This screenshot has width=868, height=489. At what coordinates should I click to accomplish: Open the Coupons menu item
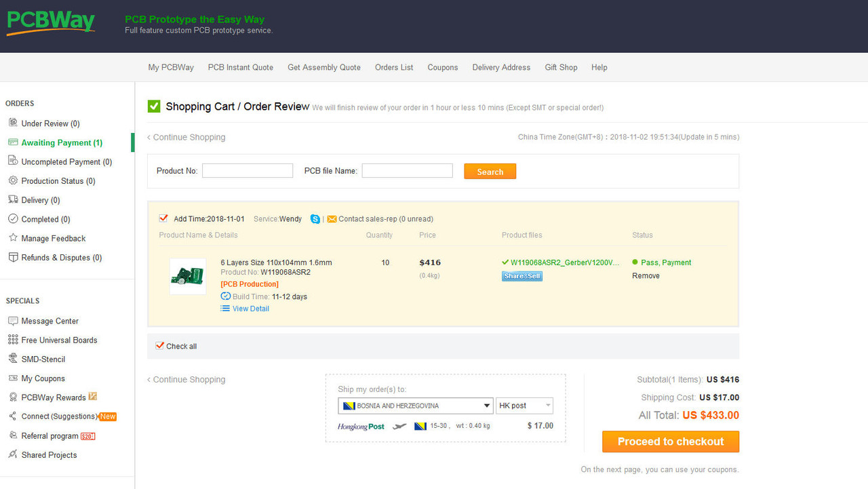coord(443,67)
